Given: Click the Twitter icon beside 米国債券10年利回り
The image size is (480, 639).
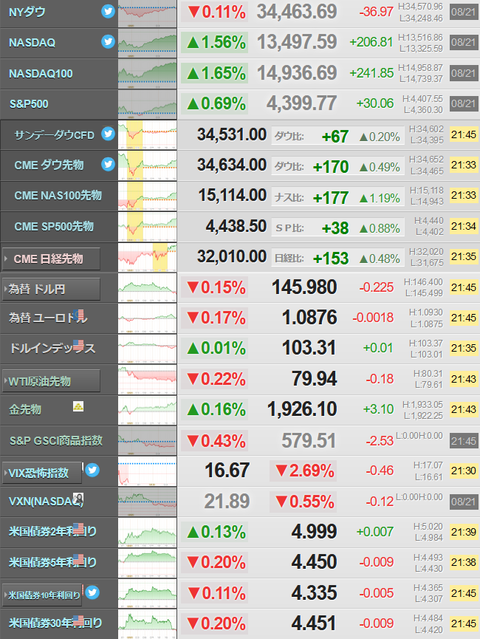Looking at the screenshot, I should pos(92,592).
